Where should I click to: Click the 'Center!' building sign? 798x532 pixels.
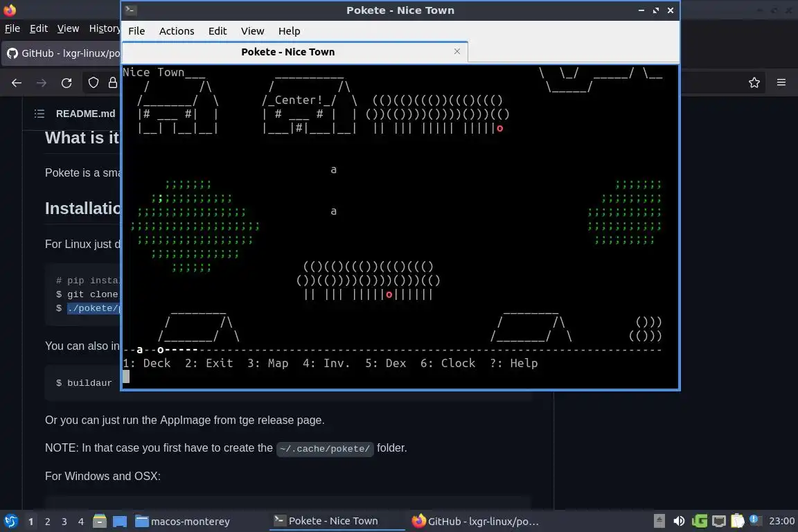pyautogui.click(x=299, y=100)
